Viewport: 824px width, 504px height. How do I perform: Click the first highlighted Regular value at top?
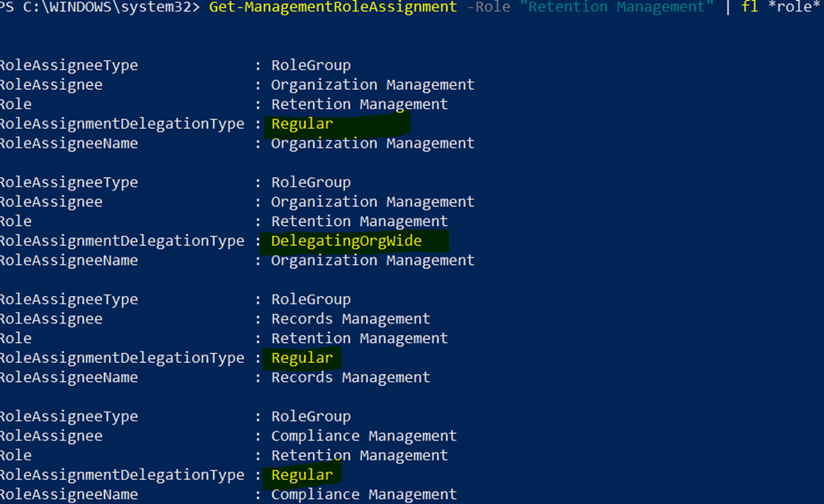pos(302,124)
